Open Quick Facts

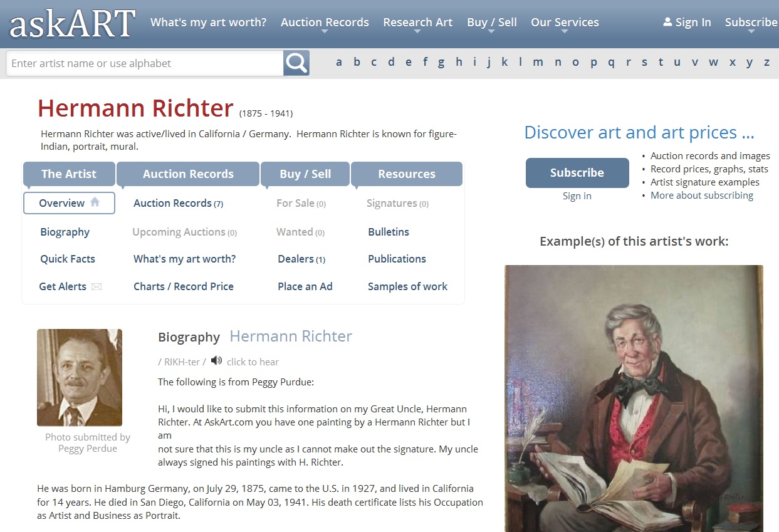(x=68, y=259)
